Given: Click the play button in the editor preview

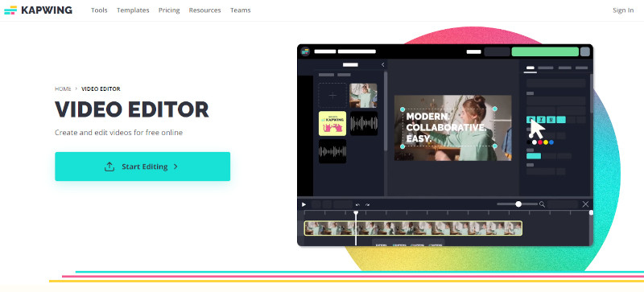Looking at the screenshot, I should coord(304,204).
